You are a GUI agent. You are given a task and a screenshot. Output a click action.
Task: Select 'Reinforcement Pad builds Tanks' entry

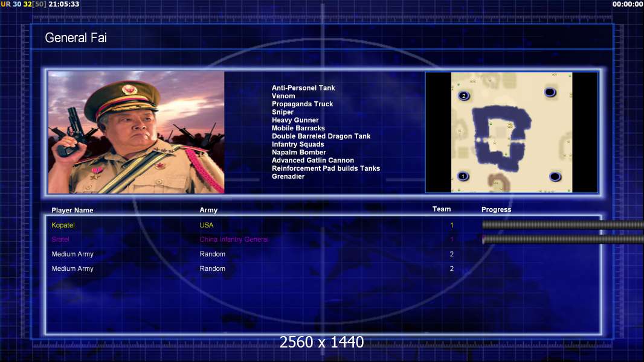tap(326, 168)
